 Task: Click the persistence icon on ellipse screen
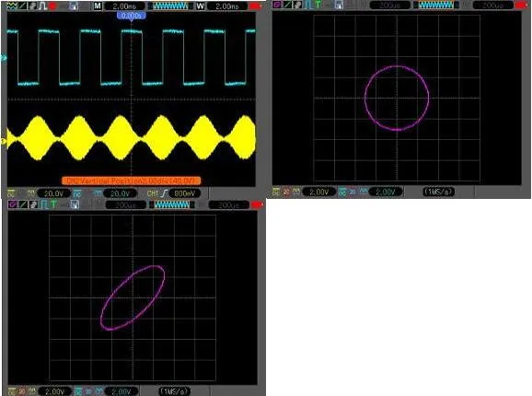[x=33, y=204]
